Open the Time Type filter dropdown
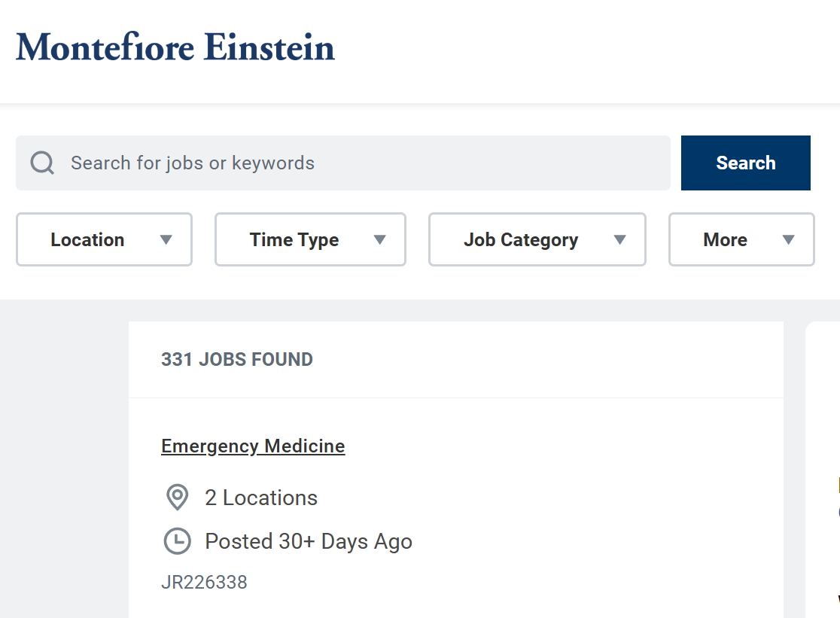 click(x=310, y=239)
